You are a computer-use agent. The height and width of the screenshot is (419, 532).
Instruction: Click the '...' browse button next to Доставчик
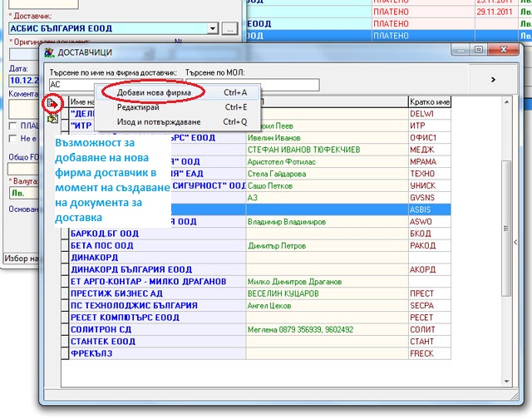pyautogui.click(x=229, y=29)
